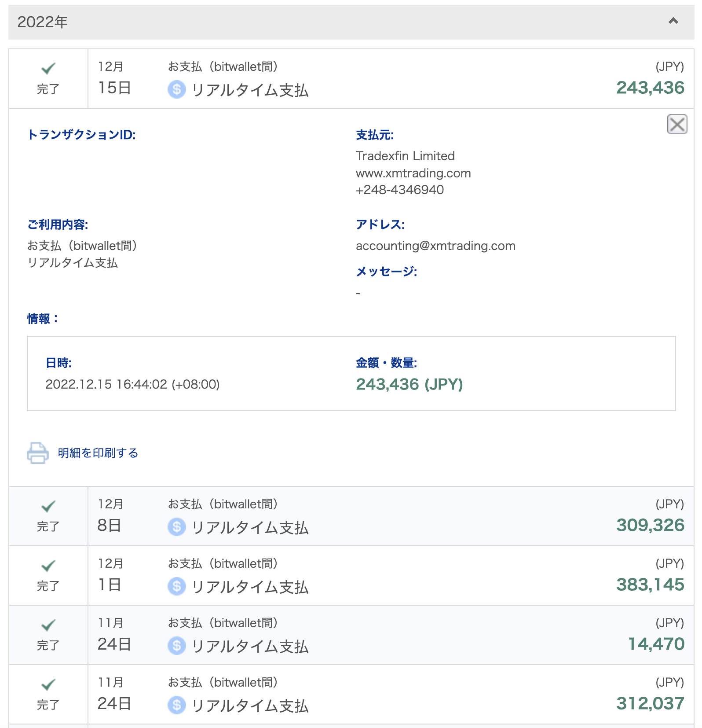
Task: Click the 243,436 (JPY) amount in info box
Action: (x=409, y=384)
